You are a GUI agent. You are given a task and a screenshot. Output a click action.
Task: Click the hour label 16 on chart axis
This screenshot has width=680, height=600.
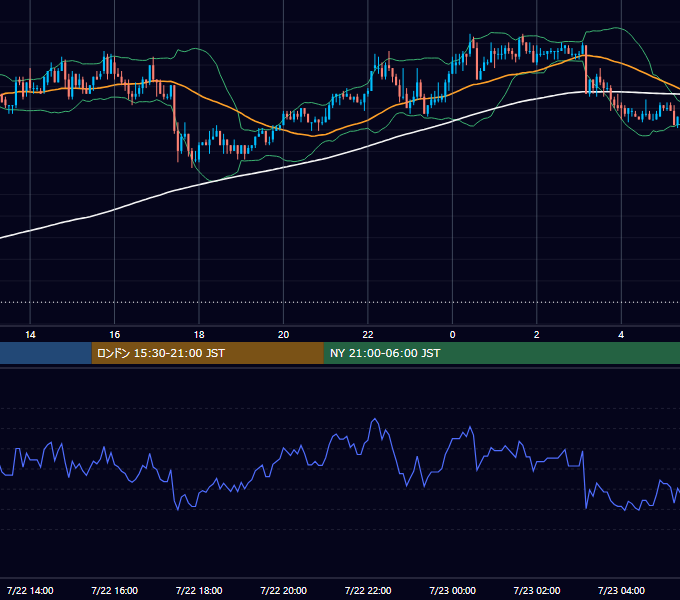coord(114,335)
